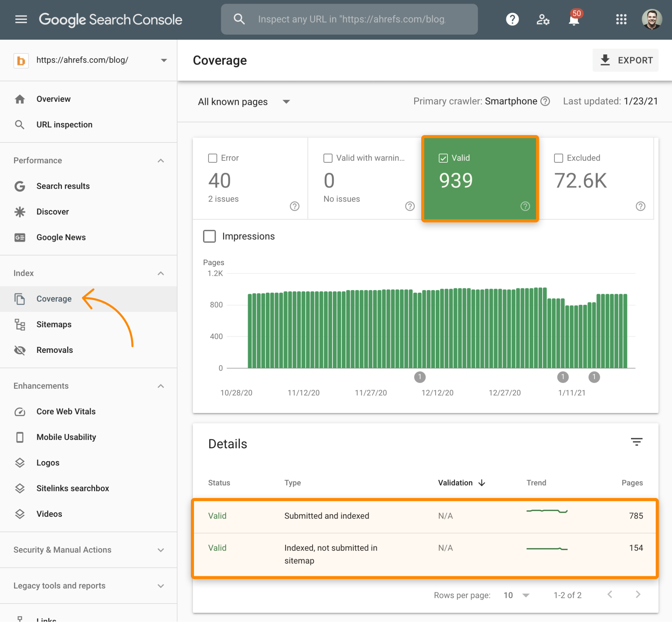
Task: Click the help icon inside the Valid card
Action: pyautogui.click(x=525, y=206)
